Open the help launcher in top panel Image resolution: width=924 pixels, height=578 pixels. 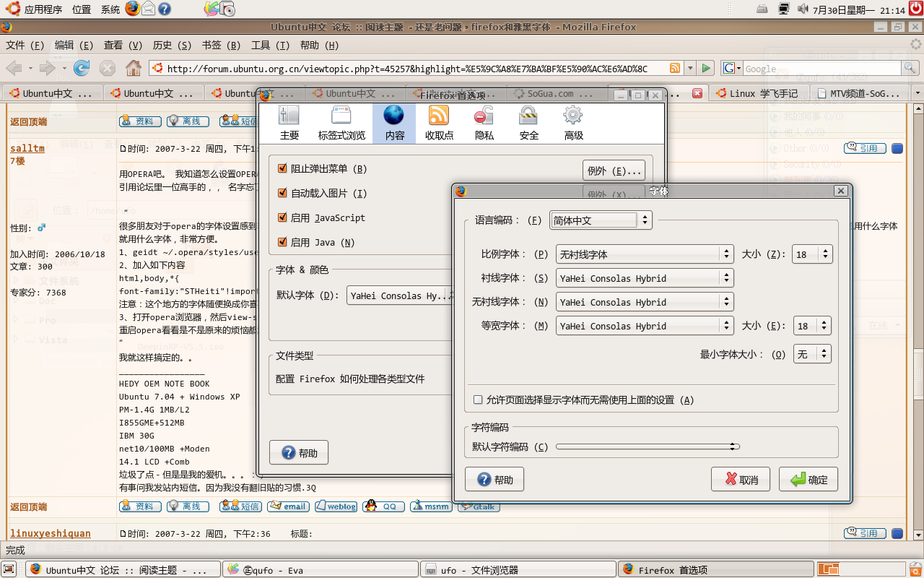(165, 9)
